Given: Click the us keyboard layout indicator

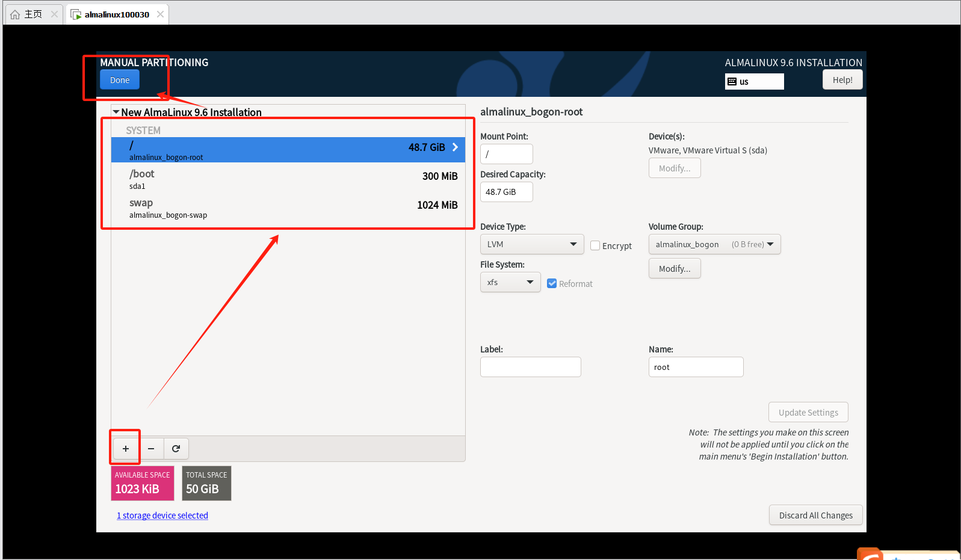Looking at the screenshot, I should (x=754, y=81).
